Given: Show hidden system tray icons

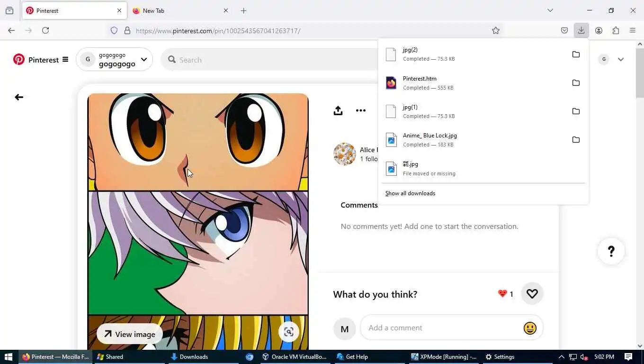Looking at the screenshot, I should click(x=562, y=357).
